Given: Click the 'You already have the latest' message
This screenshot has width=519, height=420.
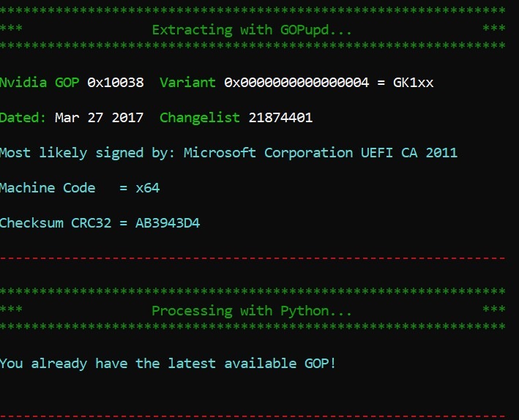Looking at the screenshot, I should 168,364.
